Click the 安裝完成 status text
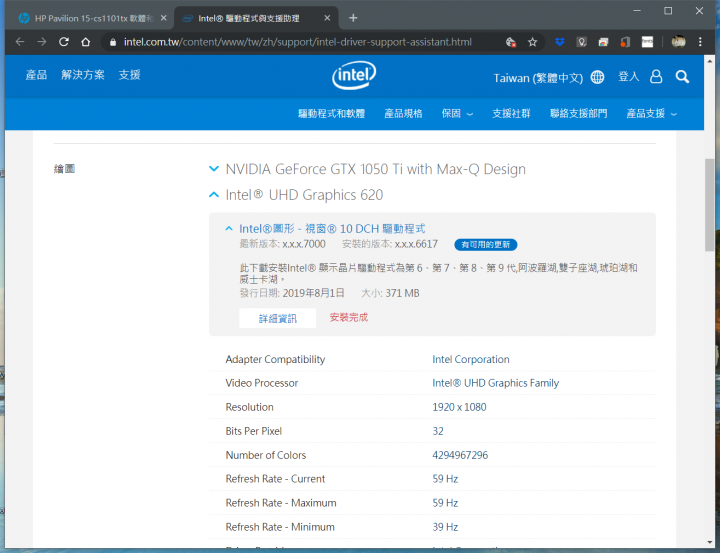 click(349, 317)
